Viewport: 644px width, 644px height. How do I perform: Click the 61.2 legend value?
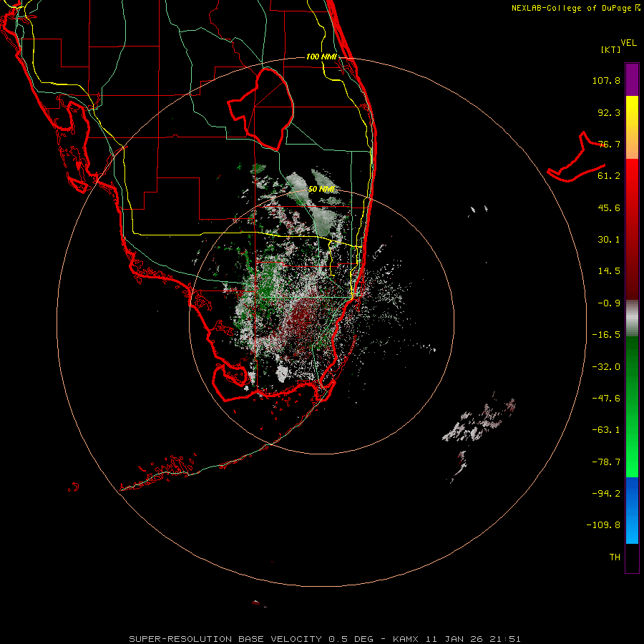pos(609,176)
